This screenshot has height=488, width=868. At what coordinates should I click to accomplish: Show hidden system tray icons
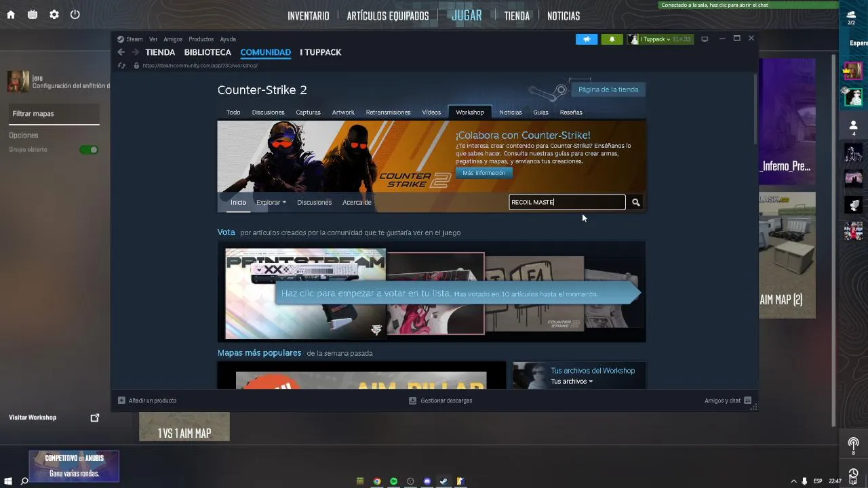pos(793,481)
